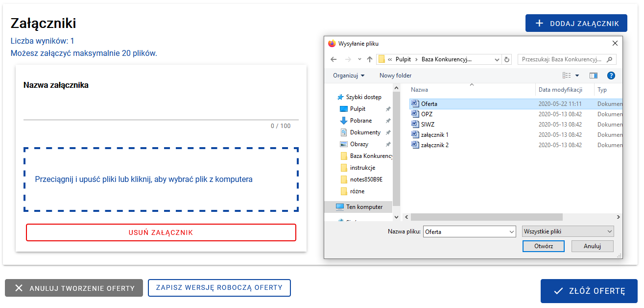
Task: Click the Złóż ofertę button
Action: click(x=589, y=291)
